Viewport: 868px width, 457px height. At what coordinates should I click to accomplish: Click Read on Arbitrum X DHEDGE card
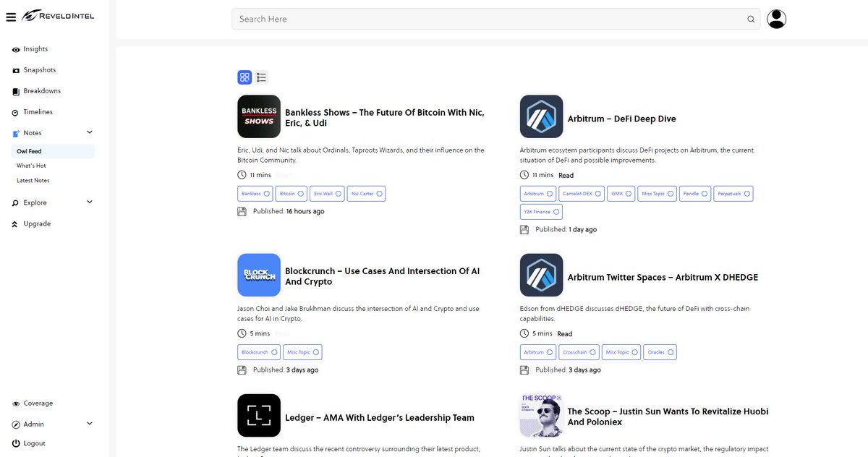(565, 334)
